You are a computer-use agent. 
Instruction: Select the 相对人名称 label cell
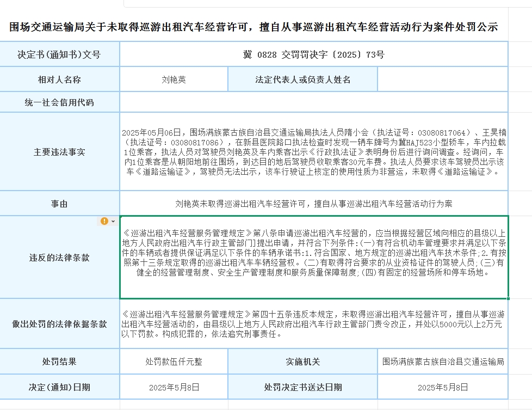(59, 79)
